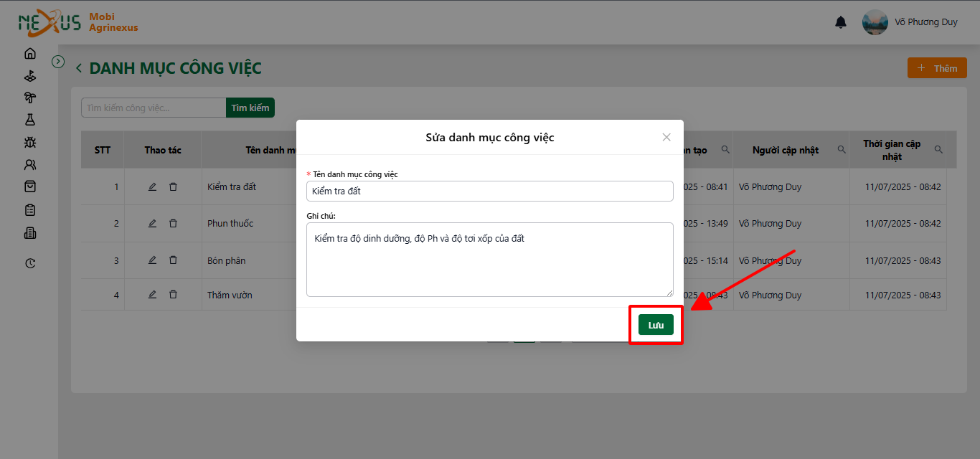Edit the Phun thuốc row
Image resolution: width=980 pixels, height=459 pixels.
[x=152, y=223]
